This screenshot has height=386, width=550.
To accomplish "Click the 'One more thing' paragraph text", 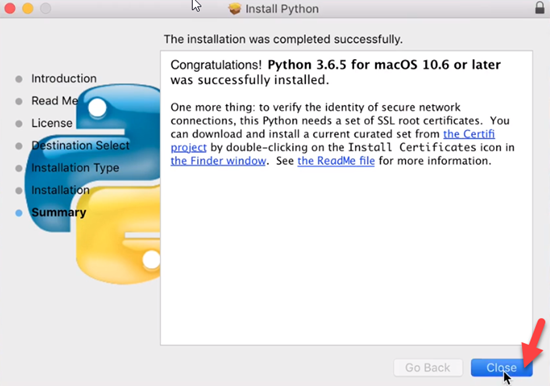I will tap(342, 134).
